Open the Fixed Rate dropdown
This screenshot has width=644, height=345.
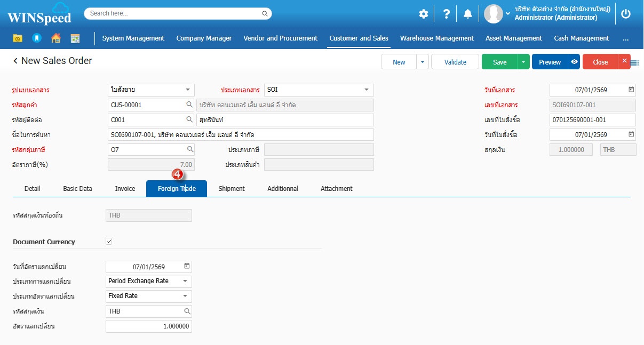click(x=185, y=296)
